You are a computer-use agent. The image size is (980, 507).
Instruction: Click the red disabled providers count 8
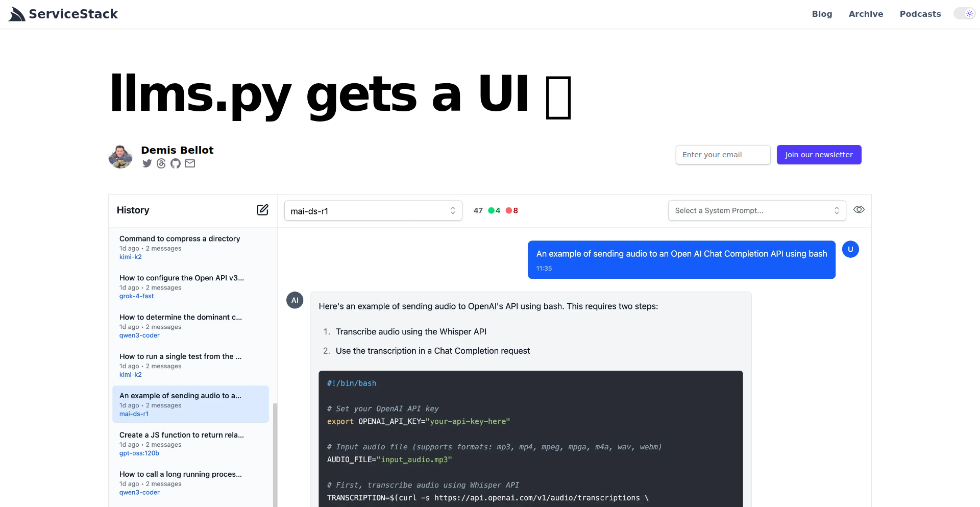[512, 210]
